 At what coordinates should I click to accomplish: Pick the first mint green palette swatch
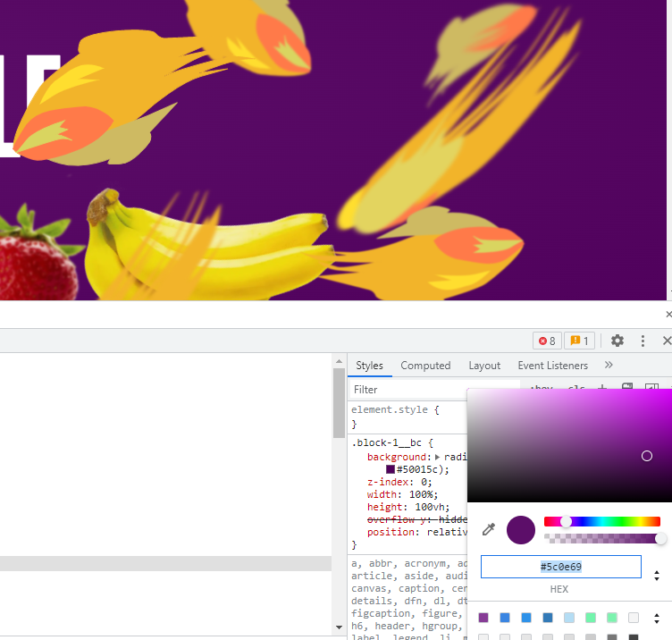tap(591, 618)
